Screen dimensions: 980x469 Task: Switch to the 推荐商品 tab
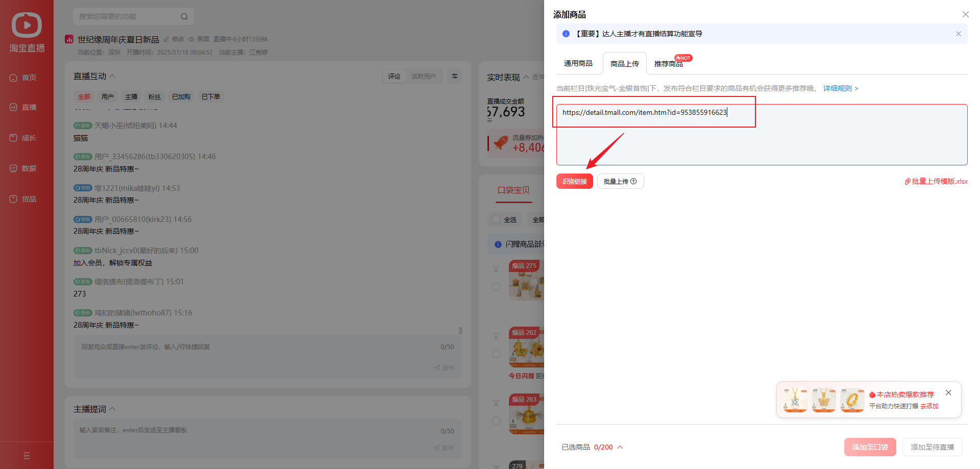point(668,64)
